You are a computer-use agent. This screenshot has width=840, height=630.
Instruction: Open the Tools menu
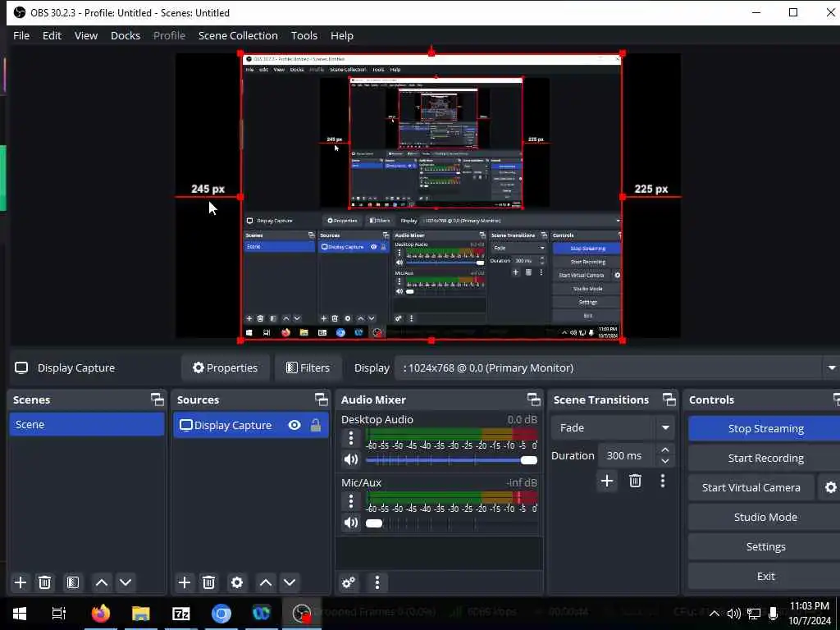coord(304,35)
